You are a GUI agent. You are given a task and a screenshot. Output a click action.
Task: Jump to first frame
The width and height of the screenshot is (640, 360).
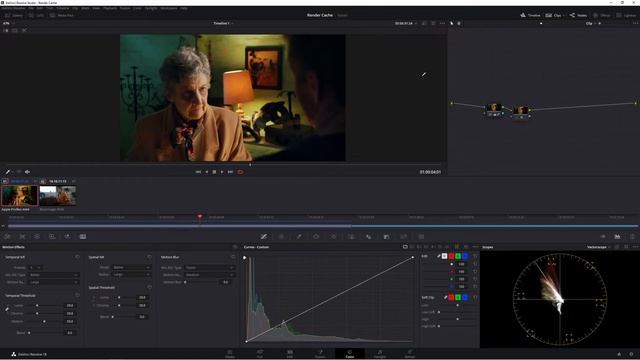click(198, 172)
